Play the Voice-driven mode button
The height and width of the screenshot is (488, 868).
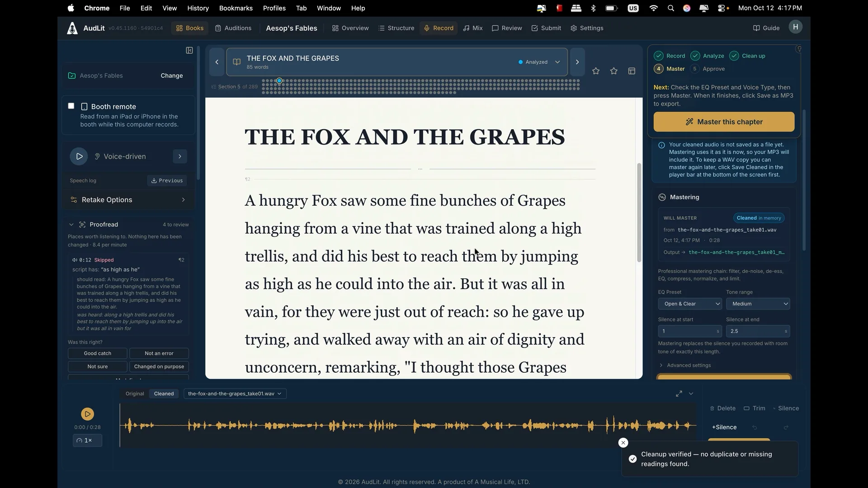79,156
